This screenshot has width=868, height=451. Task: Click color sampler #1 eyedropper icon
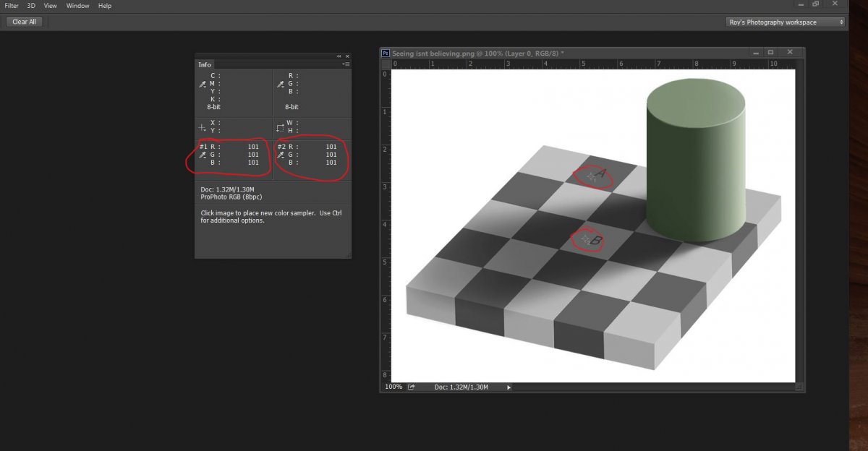(203, 155)
